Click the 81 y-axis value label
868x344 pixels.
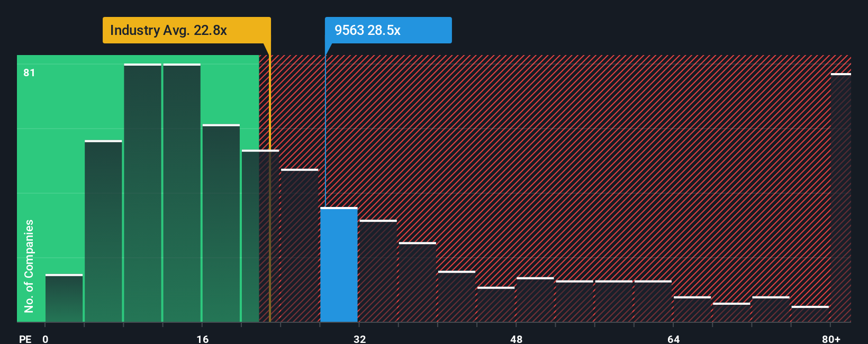(29, 73)
